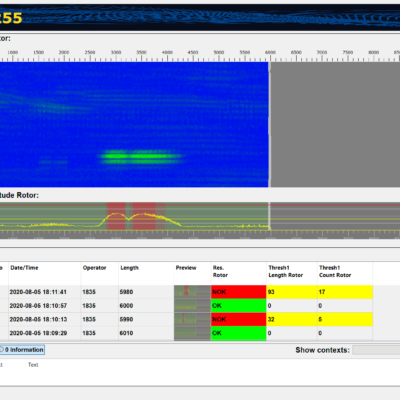This screenshot has height=400, width=400.
Task: Open the preview thumbnail for the 18:09:29 row
Action: coord(192,333)
